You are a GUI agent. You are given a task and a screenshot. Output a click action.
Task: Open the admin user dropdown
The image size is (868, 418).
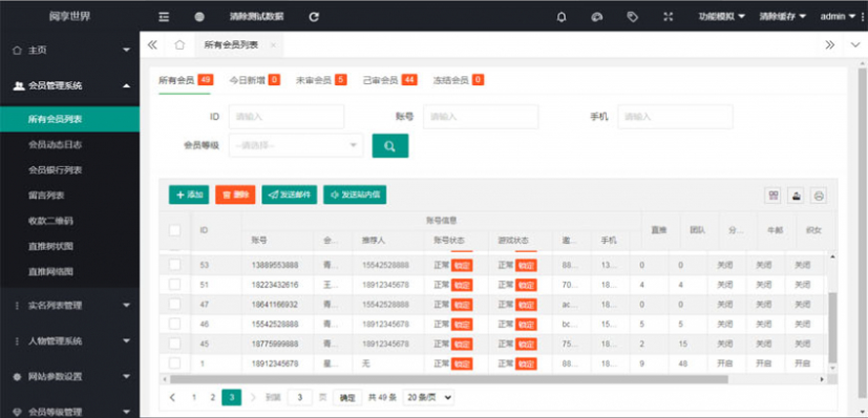[838, 17]
